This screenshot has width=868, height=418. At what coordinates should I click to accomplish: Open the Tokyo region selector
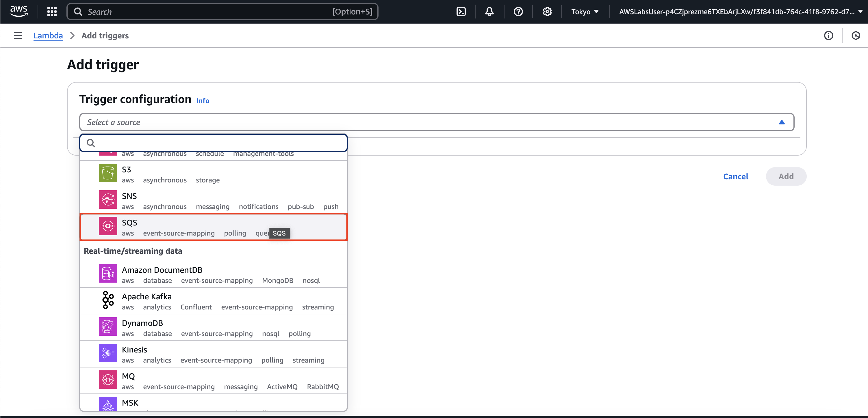pyautogui.click(x=585, y=12)
